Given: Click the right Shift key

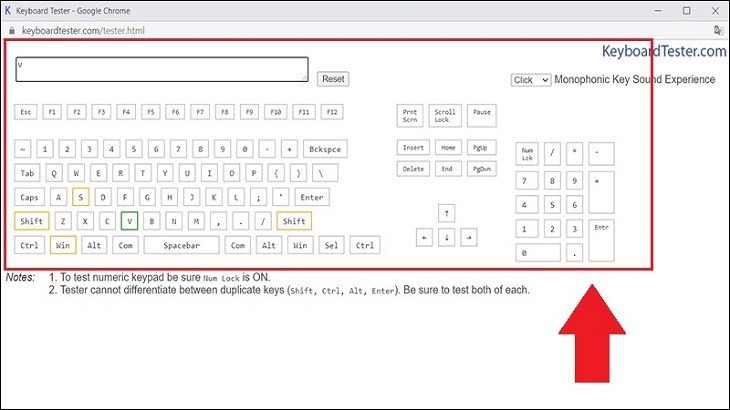Looking at the screenshot, I should (x=294, y=221).
